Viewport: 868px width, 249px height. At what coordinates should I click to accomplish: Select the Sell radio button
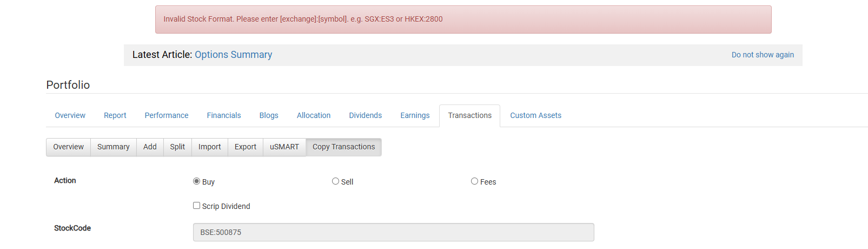tap(335, 181)
